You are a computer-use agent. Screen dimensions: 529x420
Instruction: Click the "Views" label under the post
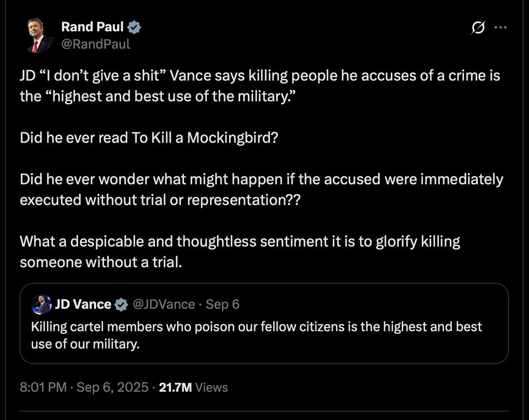coord(211,387)
